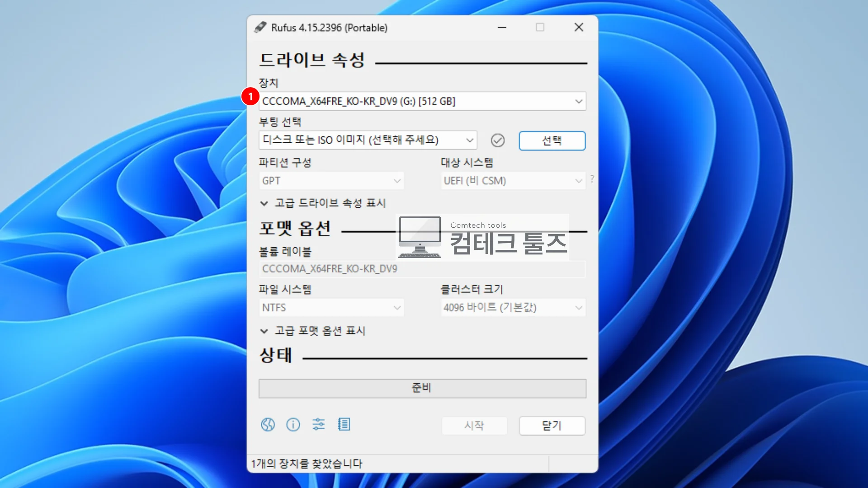868x488 pixels.
Task: Click the 대상 시스템 label
Action: (x=467, y=163)
